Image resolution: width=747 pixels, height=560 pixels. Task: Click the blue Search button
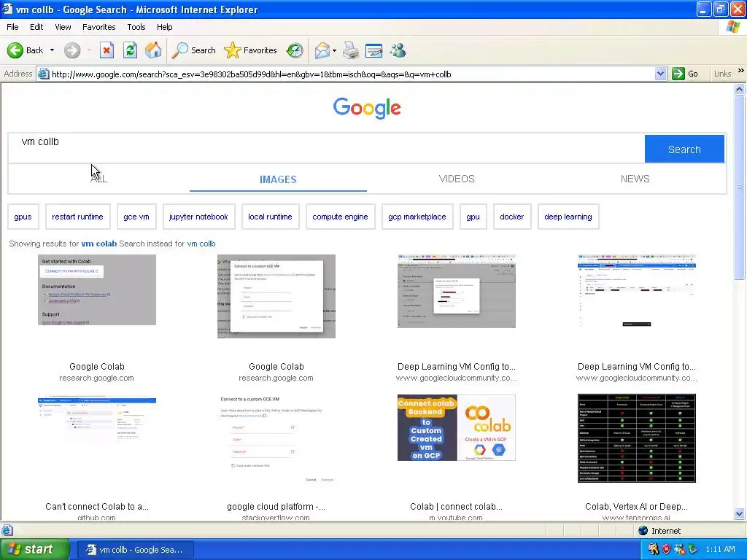pos(684,149)
